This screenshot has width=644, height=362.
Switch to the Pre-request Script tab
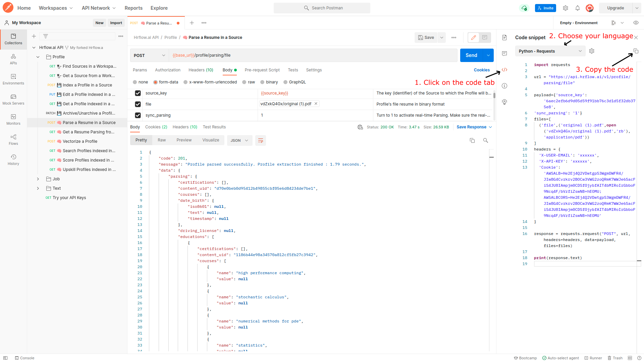pyautogui.click(x=262, y=70)
